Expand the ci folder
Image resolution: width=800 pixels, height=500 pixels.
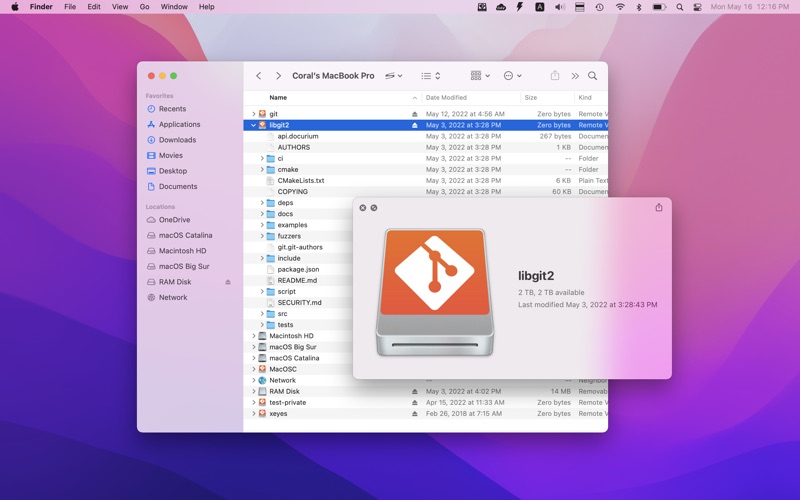tap(262, 158)
